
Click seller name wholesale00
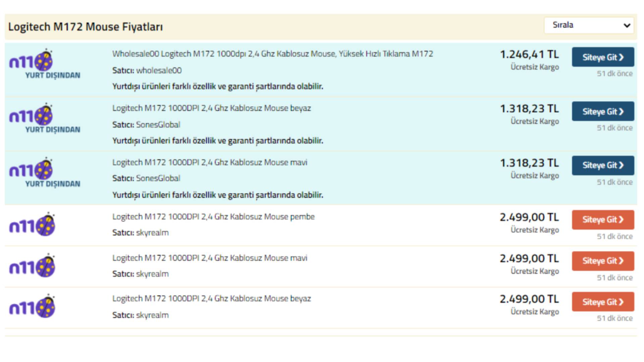(x=159, y=70)
